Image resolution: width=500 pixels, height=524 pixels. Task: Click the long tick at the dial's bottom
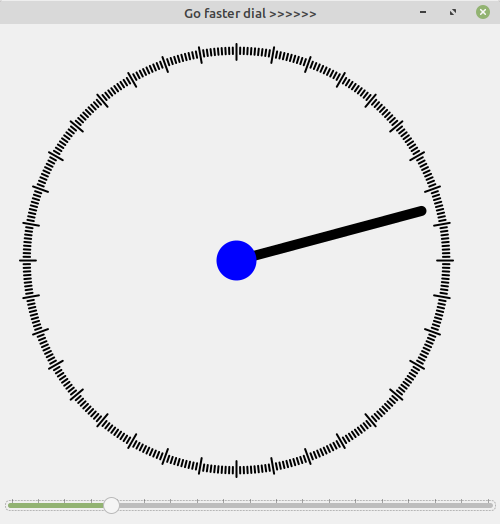tap(237, 469)
